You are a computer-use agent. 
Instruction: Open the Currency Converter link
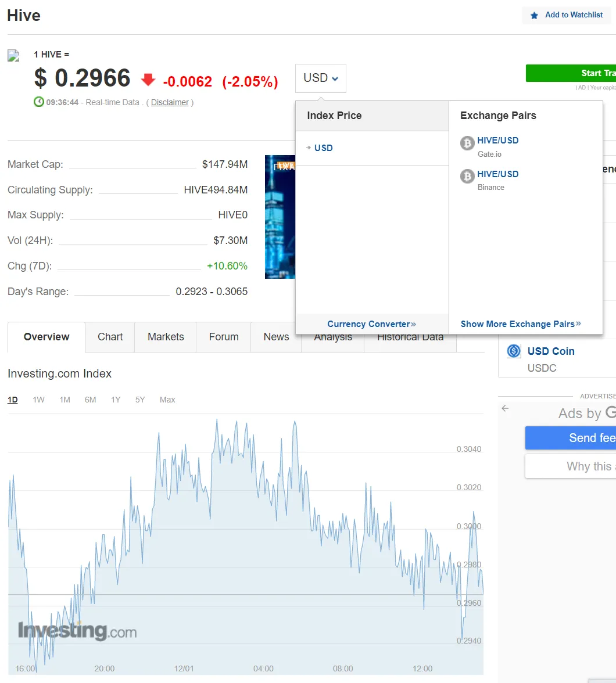click(371, 324)
